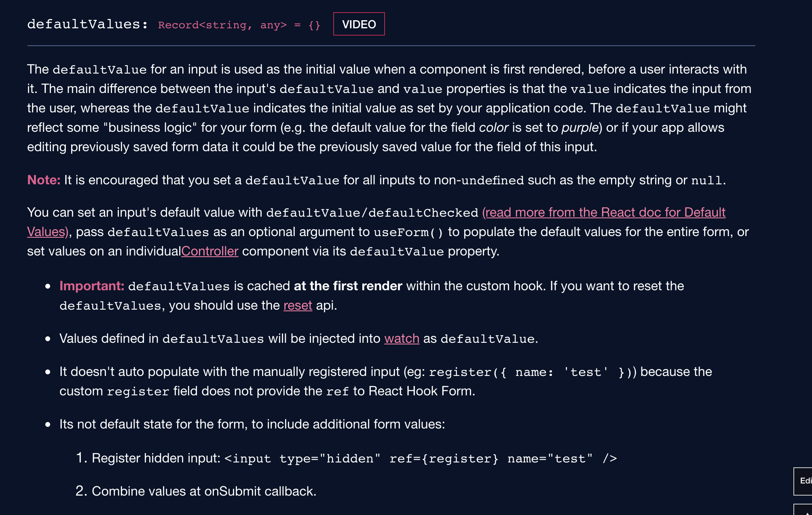
Task: Visit the watch documentation link
Action: click(401, 338)
